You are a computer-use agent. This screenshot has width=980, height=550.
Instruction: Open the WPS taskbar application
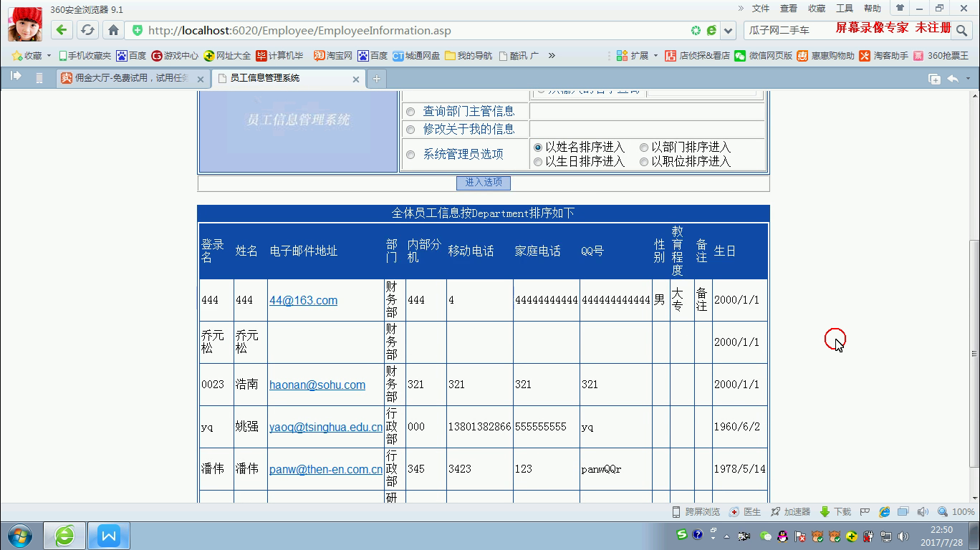[x=109, y=536]
